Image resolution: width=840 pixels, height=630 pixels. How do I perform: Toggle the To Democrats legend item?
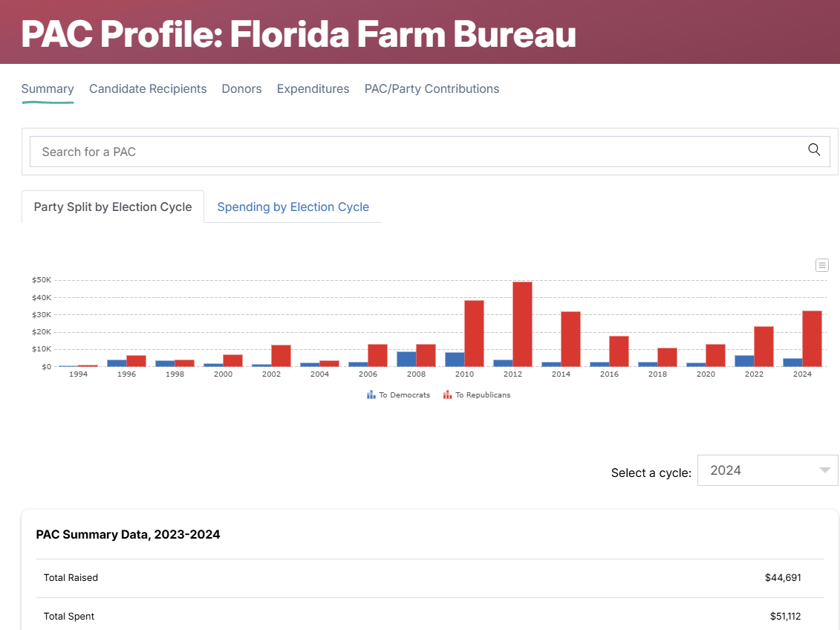click(x=399, y=395)
